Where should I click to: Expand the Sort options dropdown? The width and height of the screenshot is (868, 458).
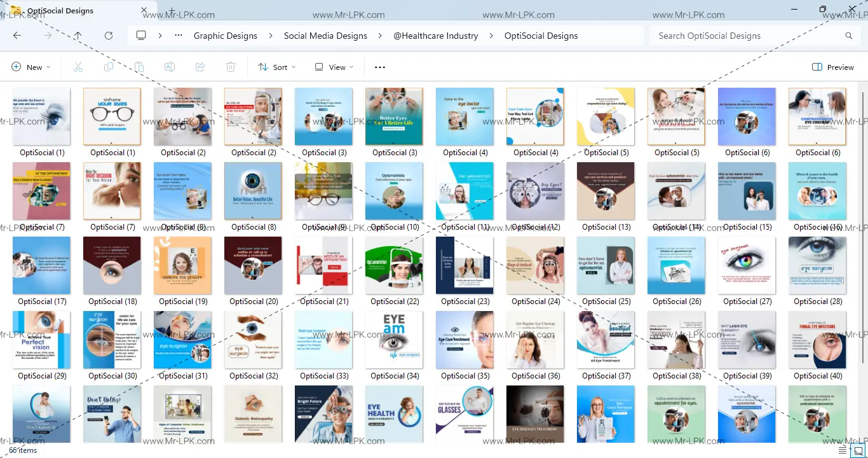coord(277,67)
